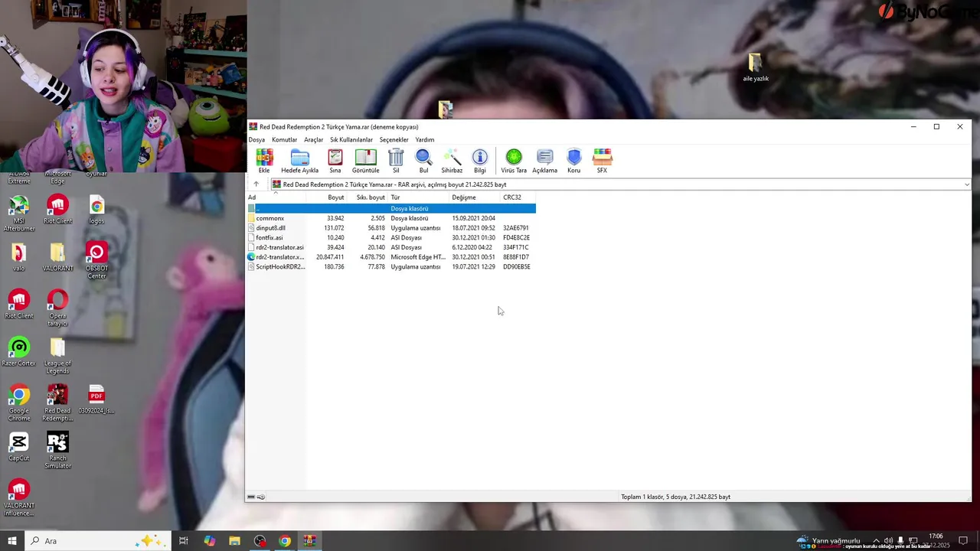This screenshot has width=980, height=551.
Task: Expand the archive path dropdown arrow
Action: [966, 184]
